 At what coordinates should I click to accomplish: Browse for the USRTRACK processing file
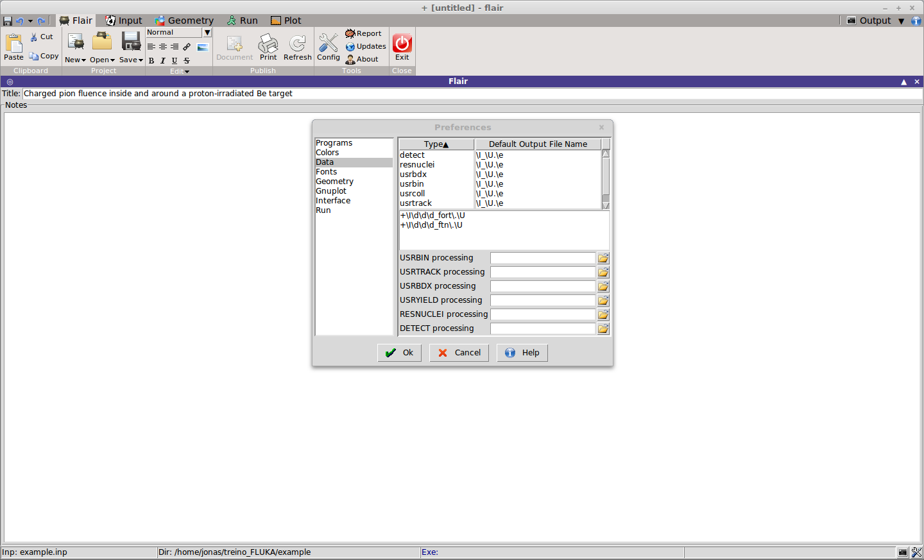coord(603,272)
